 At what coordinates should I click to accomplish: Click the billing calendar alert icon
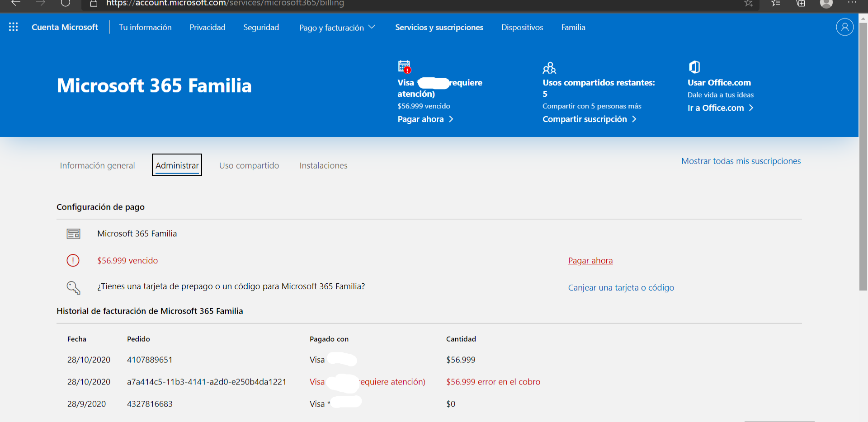[405, 67]
